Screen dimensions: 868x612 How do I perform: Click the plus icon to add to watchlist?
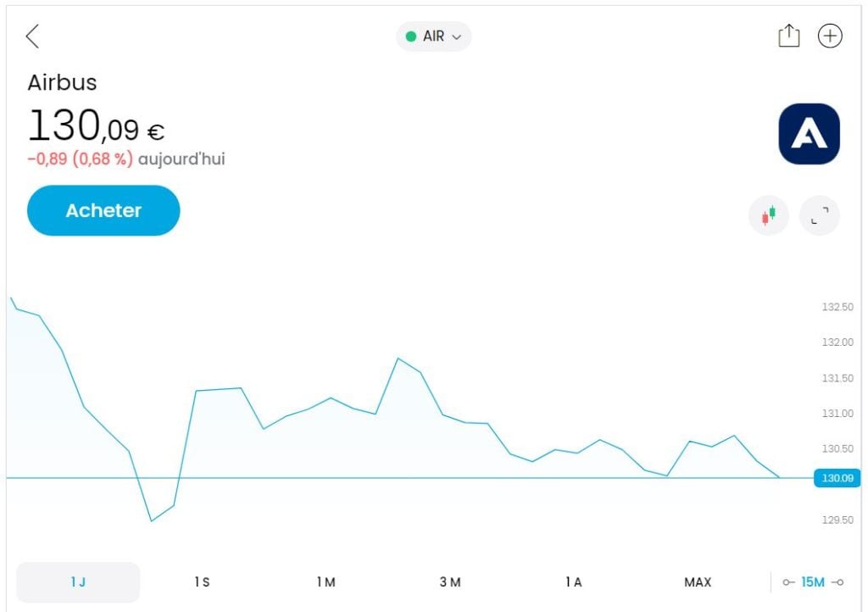(830, 36)
